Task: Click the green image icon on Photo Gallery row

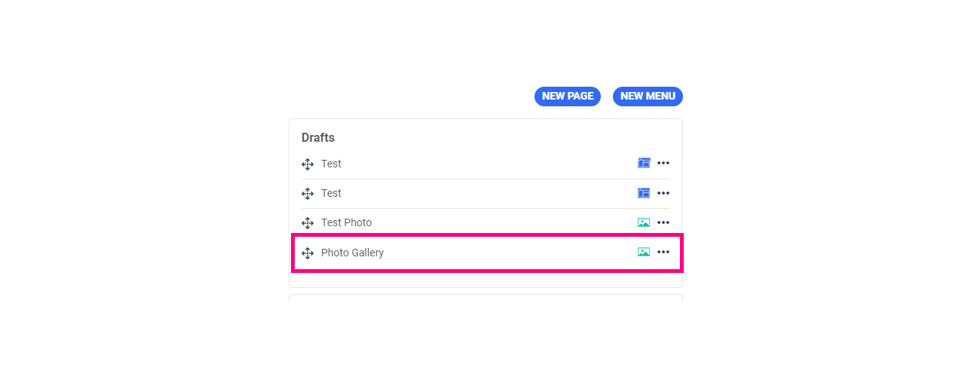Action: 643,252
